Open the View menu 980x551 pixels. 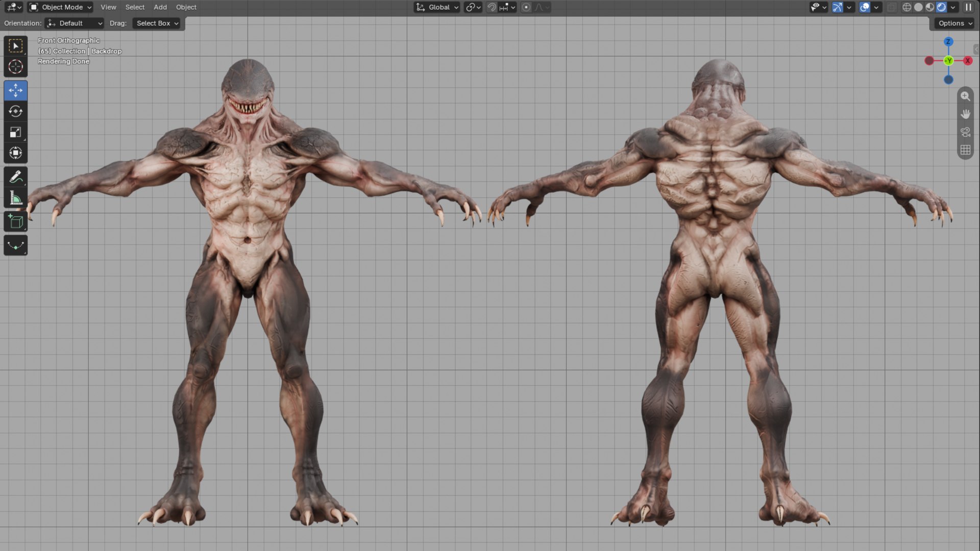tap(108, 7)
